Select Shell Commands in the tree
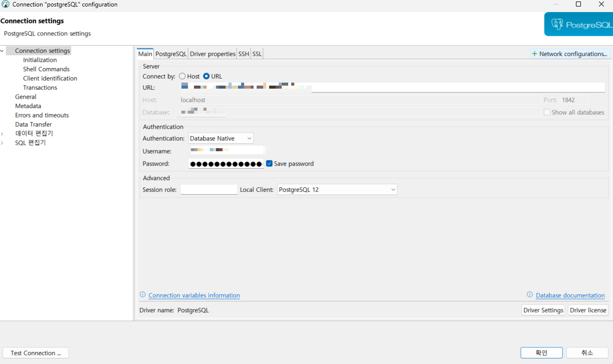Image resolution: width=613 pixels, height=364 pixels. [x=46, y=69]
